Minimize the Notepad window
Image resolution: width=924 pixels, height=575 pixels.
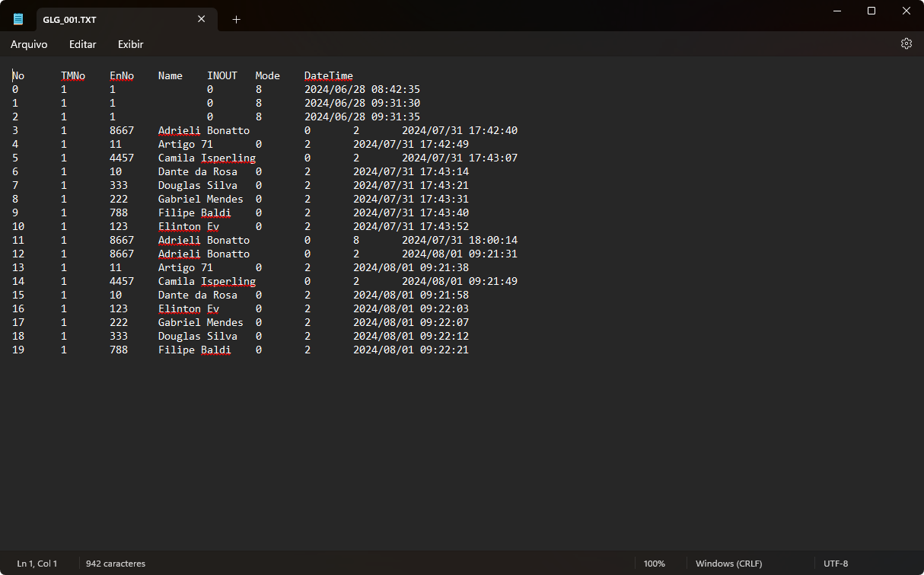(x=836, y=11)
